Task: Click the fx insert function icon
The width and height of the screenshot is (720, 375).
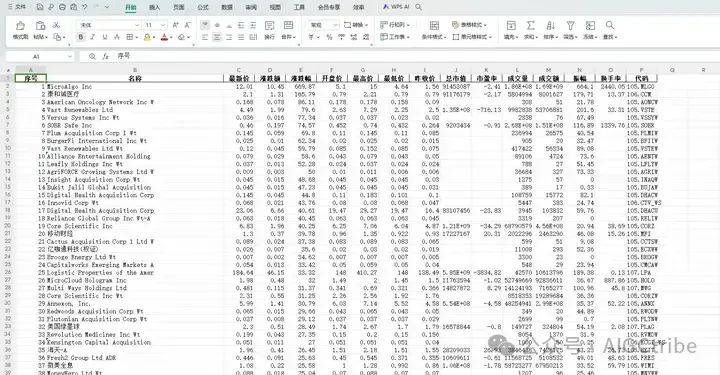Action: point(106,56)
